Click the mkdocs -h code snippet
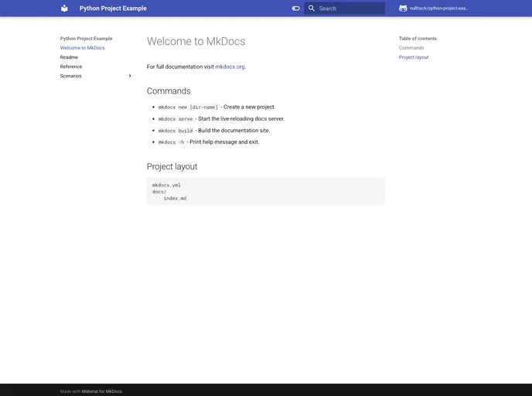The width and height of the screenshot is (532, 396). [171, 142]
